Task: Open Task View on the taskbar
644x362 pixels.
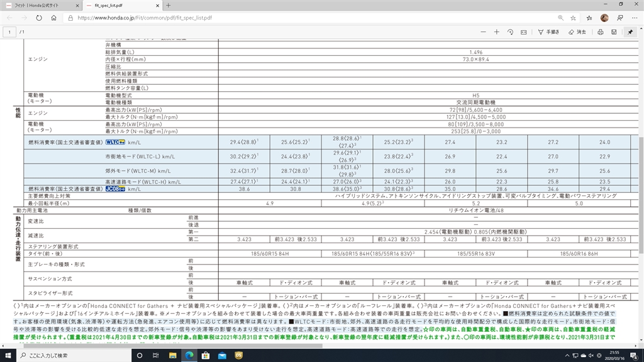Action: [156, 356]
